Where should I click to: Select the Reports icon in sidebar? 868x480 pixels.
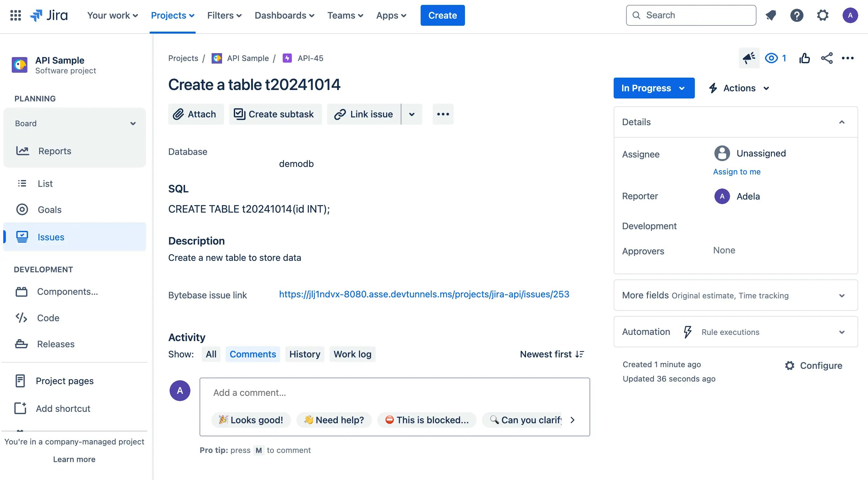point(22,151)
